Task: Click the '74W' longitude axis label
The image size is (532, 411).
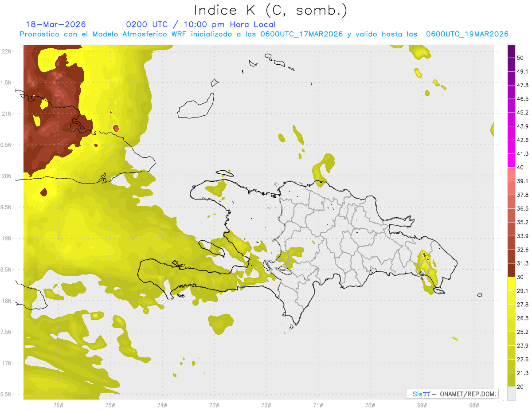Action: pos(162,405)
